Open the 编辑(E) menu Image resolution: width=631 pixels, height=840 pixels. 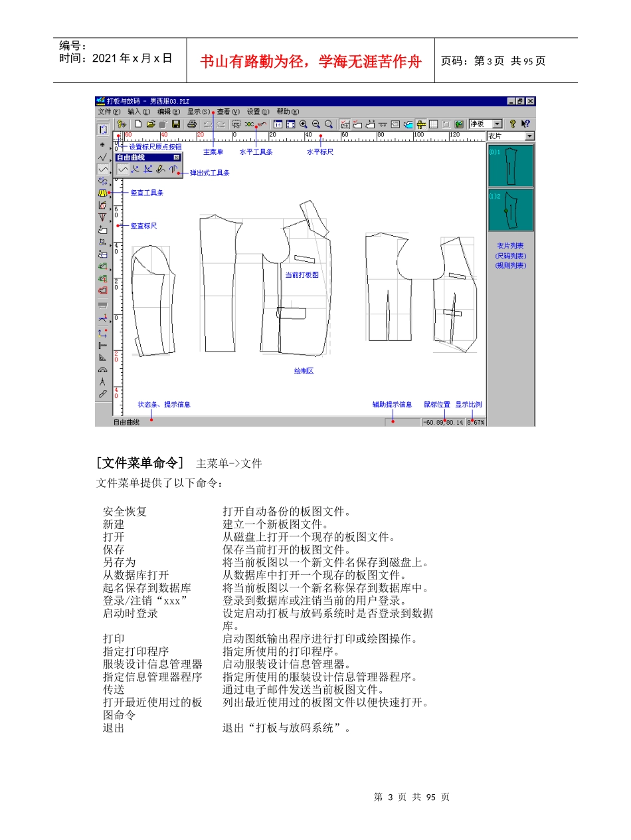169,112
